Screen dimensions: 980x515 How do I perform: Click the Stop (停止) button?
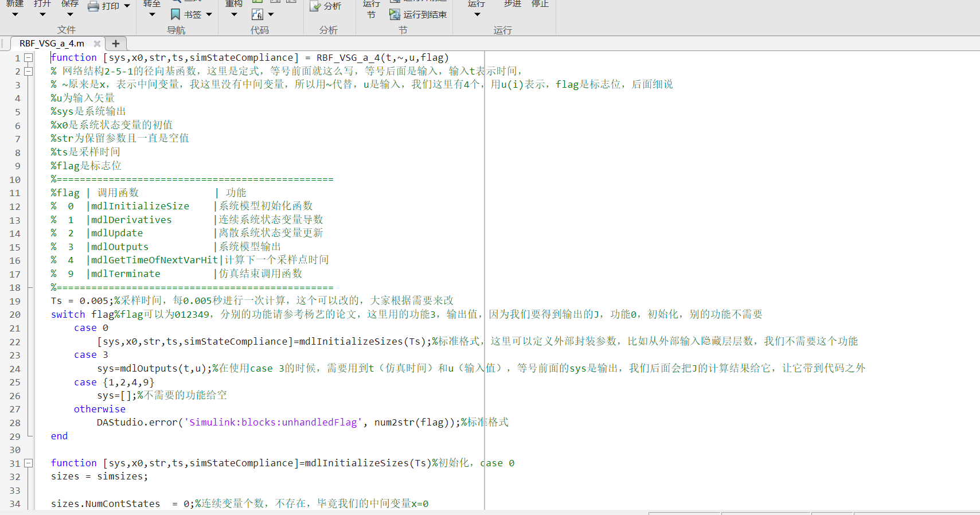click(x=540, y=5)
